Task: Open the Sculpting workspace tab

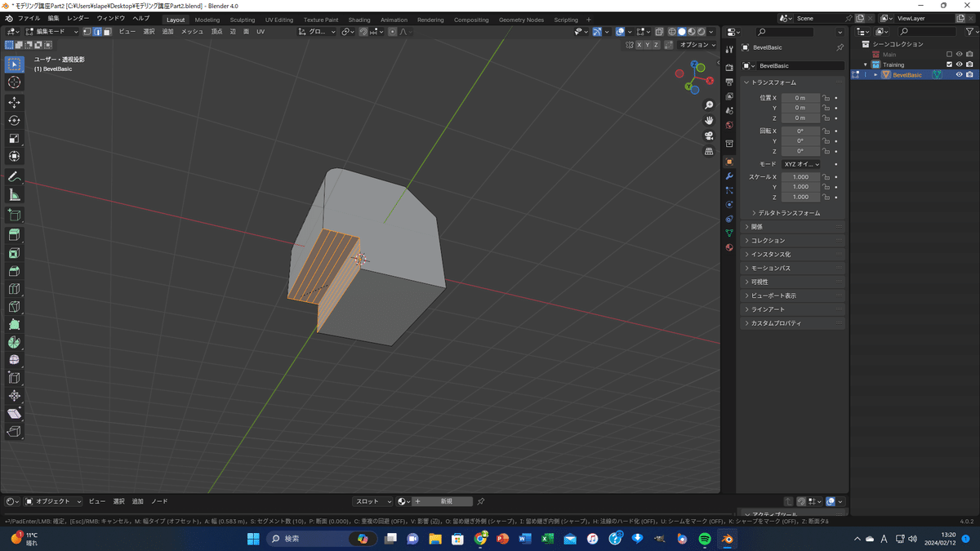Action: coord(242,20)
